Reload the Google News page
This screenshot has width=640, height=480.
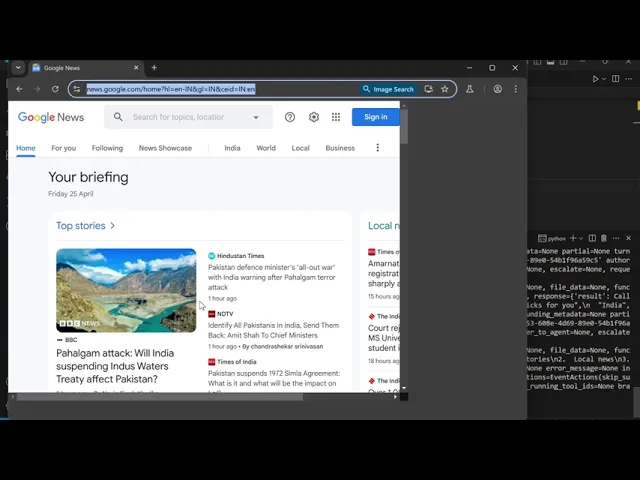coord(55,89)
